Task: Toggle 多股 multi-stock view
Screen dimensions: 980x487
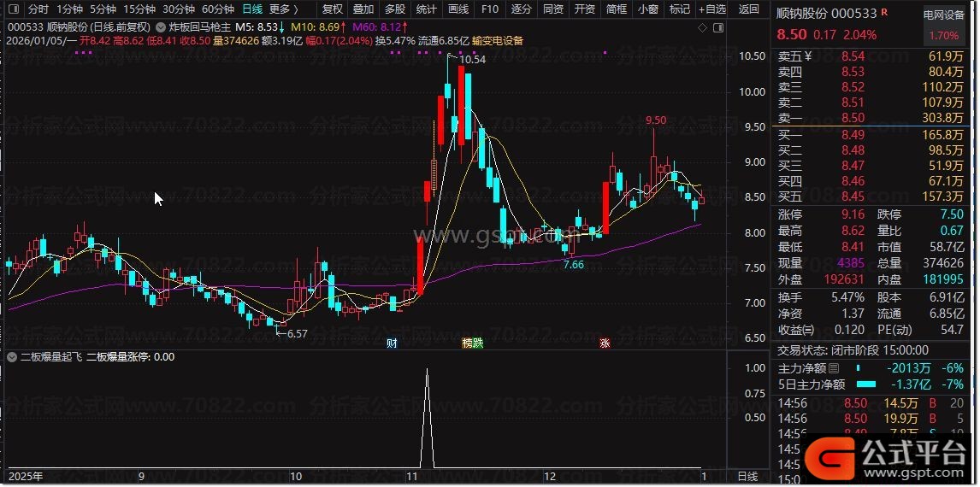Action: [x=394, y=9]
